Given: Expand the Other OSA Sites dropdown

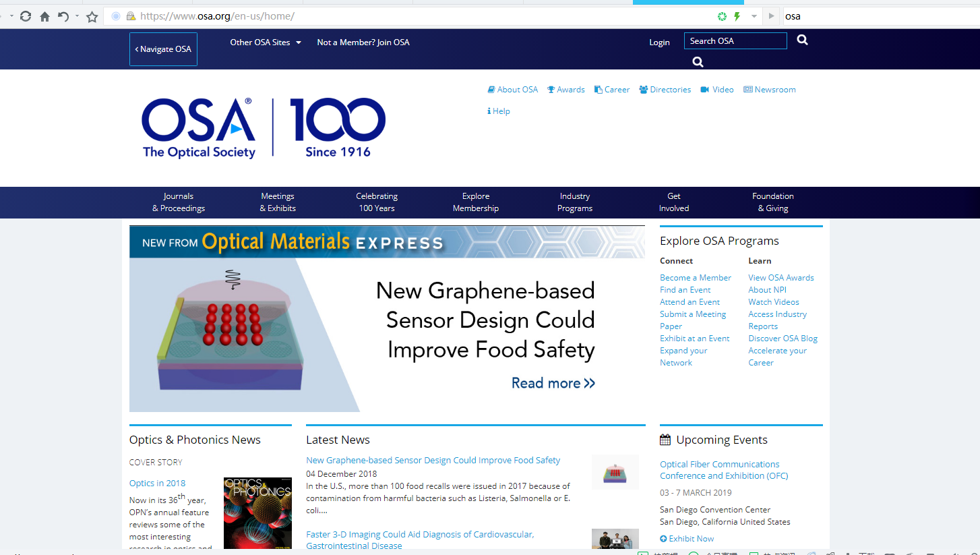Looking at the screenshot, I should [x=266, y=42].
